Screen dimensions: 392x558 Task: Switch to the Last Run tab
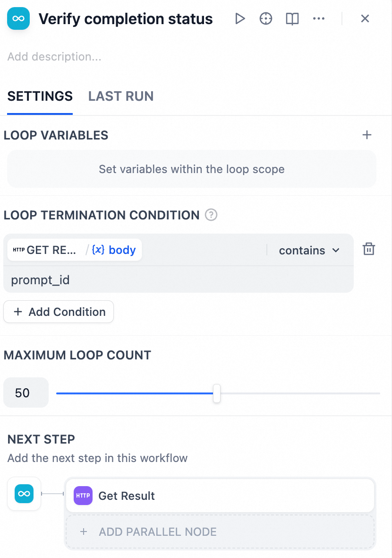pyautogui.click(x=121, y=96)
